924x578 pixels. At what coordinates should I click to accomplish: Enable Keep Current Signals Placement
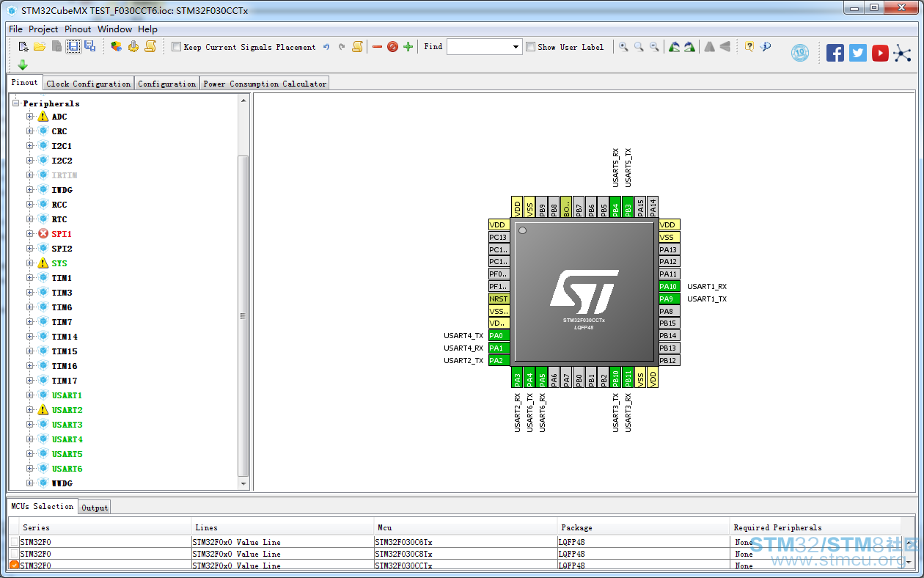(x=176, y=47)
